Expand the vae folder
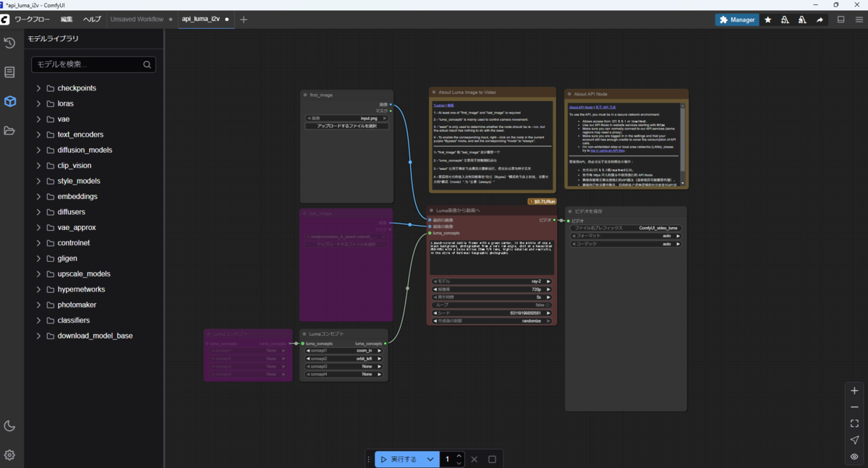 38,119
